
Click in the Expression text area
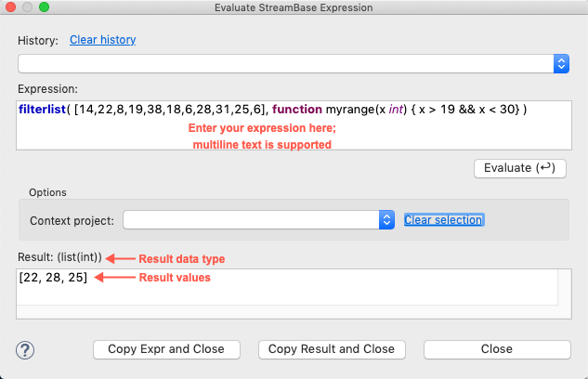click(x=293, y=135)
